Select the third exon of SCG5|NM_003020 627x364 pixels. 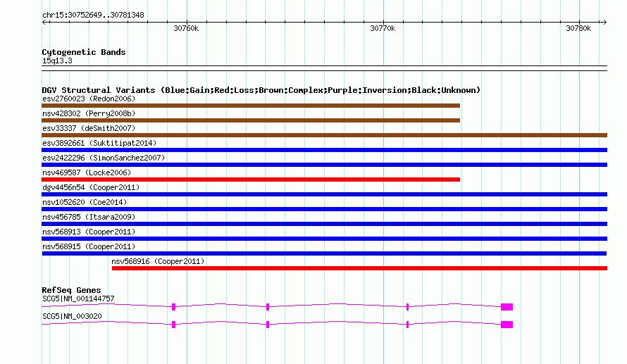coord(407,325)
